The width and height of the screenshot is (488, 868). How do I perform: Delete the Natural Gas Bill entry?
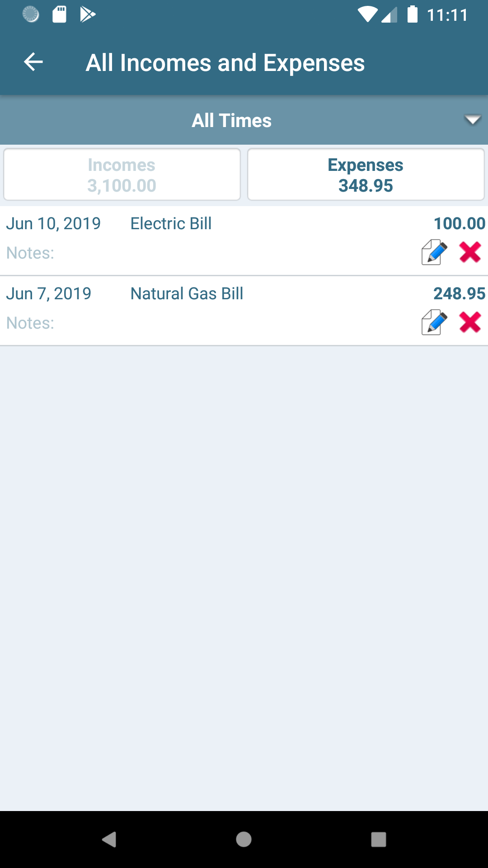point(470,322)
